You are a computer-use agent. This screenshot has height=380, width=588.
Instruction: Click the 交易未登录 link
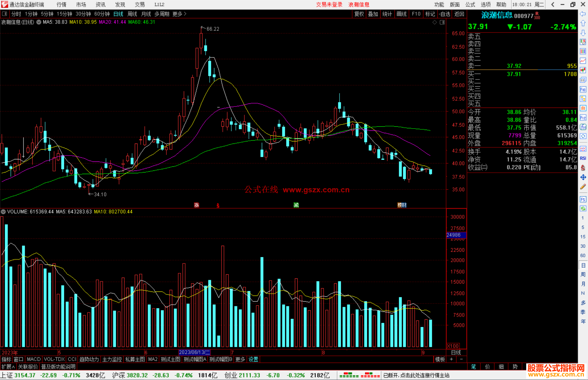click(329, 5)
